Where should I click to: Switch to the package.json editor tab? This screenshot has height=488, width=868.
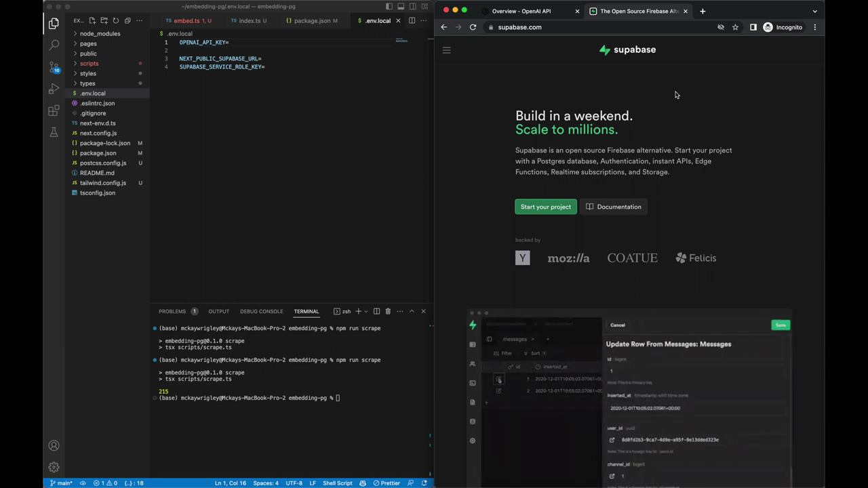tap(311, 21)
